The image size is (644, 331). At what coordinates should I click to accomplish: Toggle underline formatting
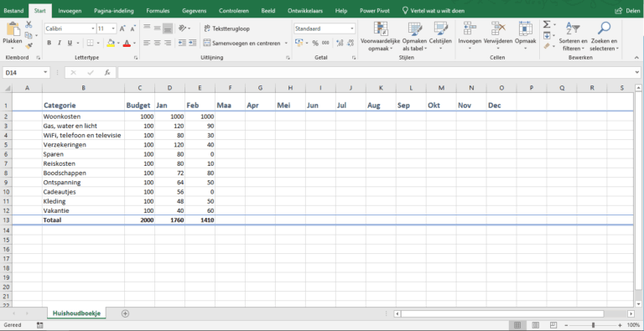pos(70,43)
